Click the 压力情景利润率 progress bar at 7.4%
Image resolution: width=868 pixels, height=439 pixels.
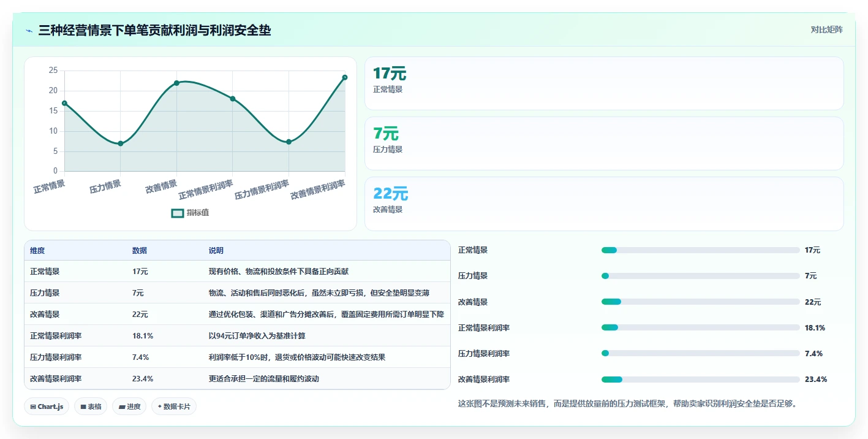701,353
